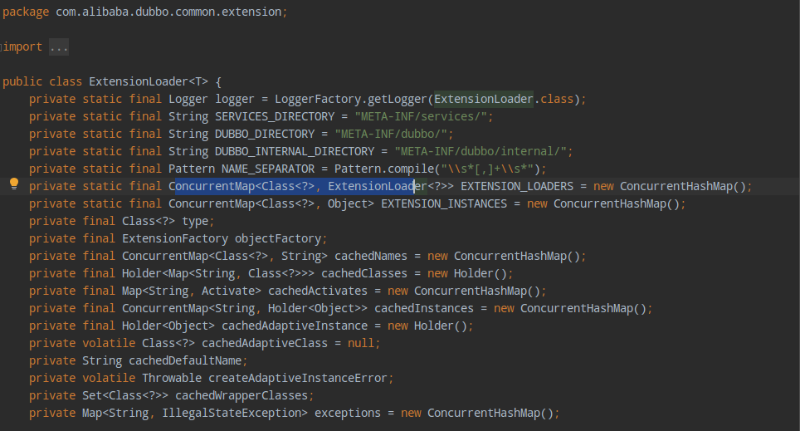Click the selected ConcurrentMap<Class<?>, ExtensionLoader text

pos(294,186)
